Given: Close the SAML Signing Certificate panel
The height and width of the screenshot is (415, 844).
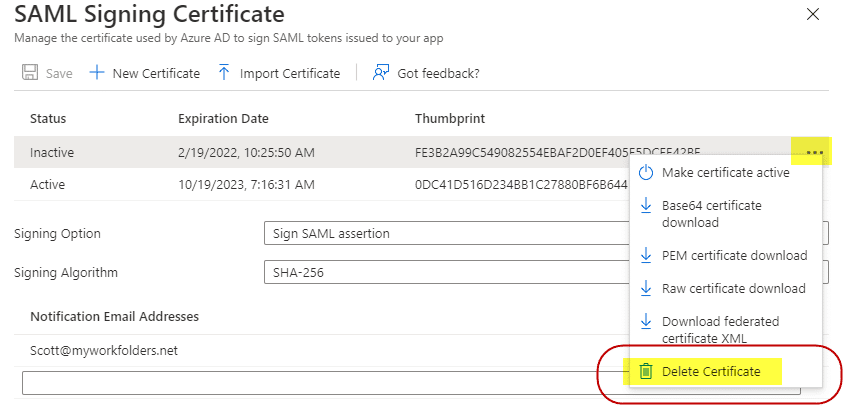Looking at the screenshot, I should (813, 14).
